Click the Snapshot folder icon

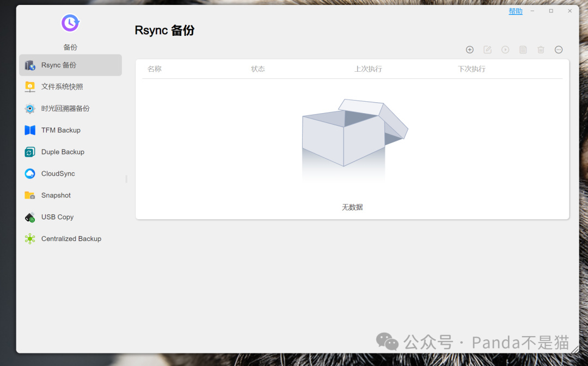[x=30, y=196]
